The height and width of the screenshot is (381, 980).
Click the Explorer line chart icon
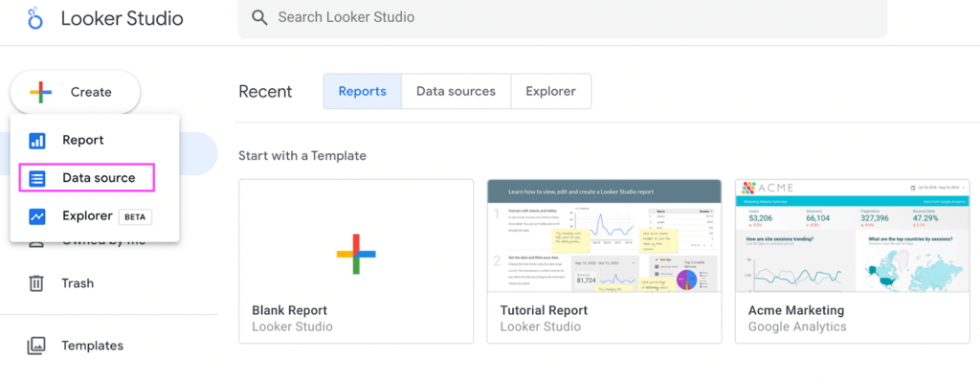[x=37, y=216]
